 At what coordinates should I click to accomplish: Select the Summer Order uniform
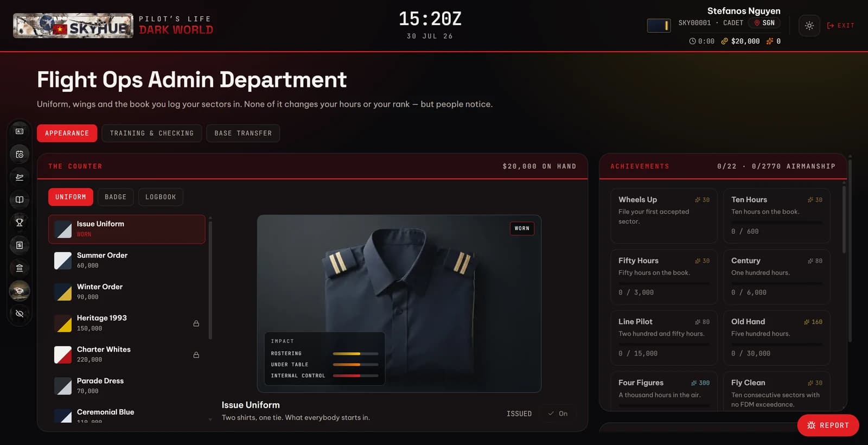[127, 260]
